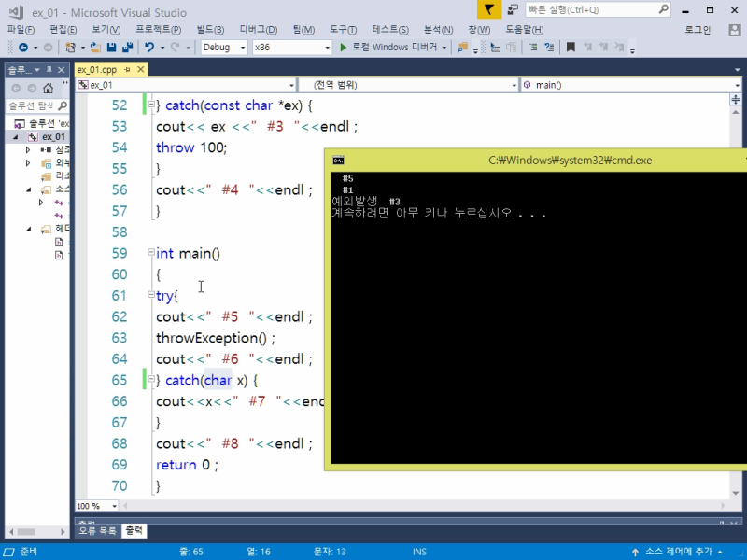The width and height of the screenshot is (747, 560).
Task: Pin the ex_01.cpp tab
Action: tap(127, 69)
